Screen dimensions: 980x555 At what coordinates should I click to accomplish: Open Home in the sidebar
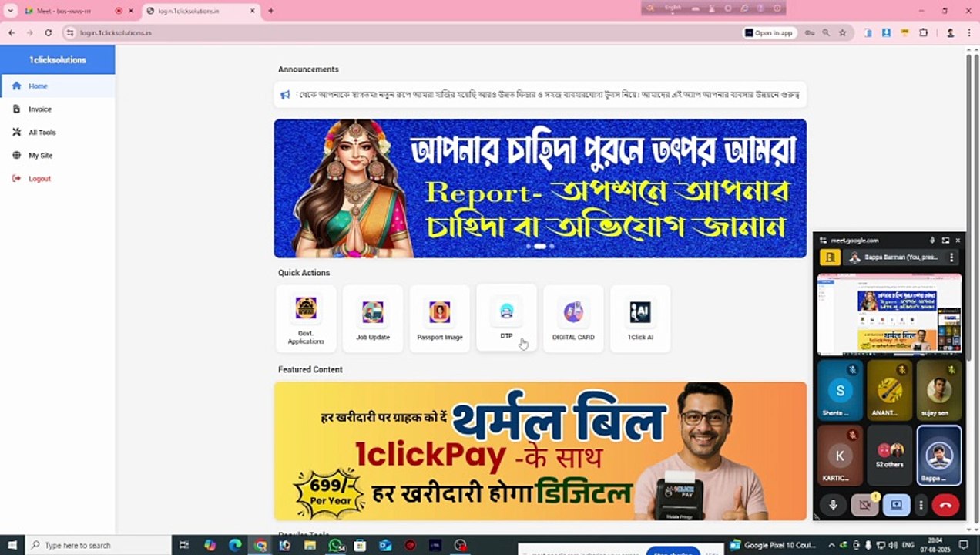point(58,86)
